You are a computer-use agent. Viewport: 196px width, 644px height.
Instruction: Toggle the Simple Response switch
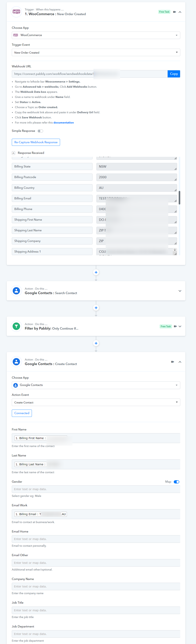point(40,131)
